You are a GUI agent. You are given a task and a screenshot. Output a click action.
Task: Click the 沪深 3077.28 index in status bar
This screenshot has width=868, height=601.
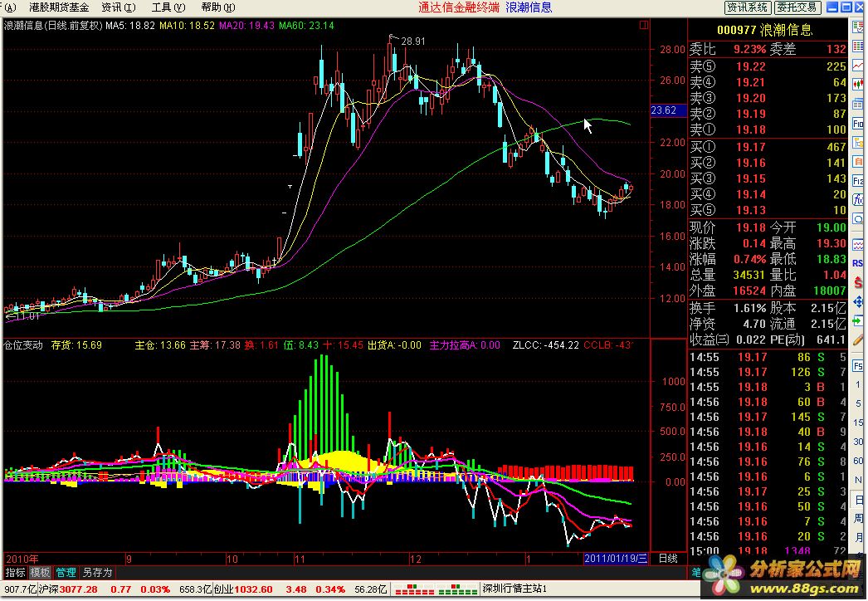[68, 589]
